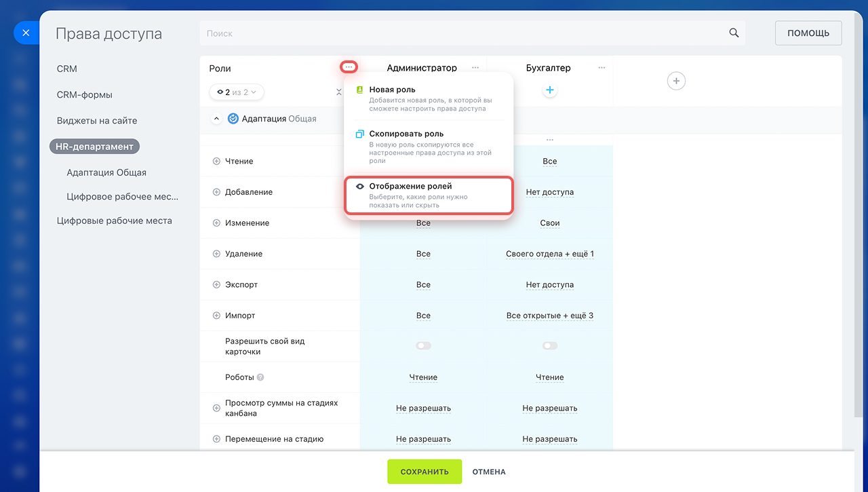This screenshot has width=868, height=492.
Task: Click the search magnifier icon
Action: [x=734, y=33]
